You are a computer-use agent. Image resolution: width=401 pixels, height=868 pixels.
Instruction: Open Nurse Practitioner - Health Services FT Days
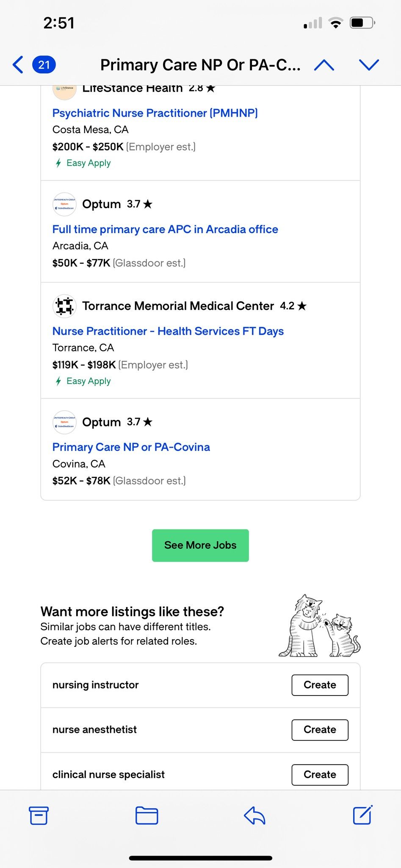(168, 331)
